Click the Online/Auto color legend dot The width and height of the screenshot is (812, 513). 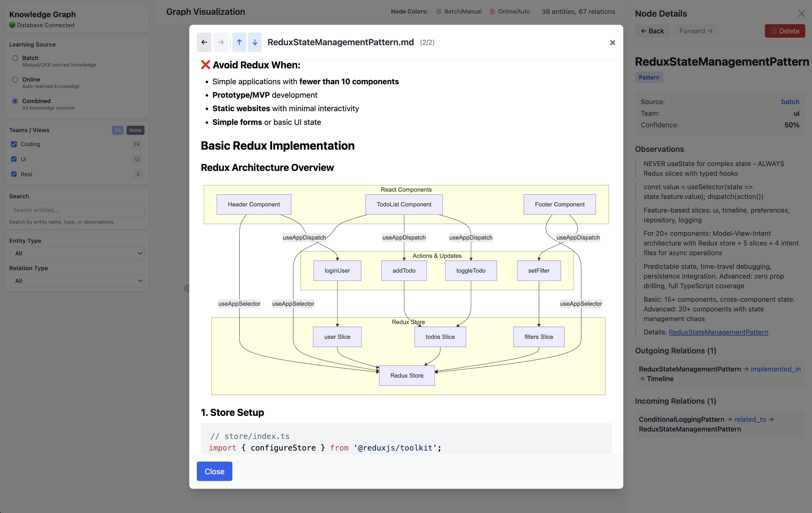click(492, 12)
